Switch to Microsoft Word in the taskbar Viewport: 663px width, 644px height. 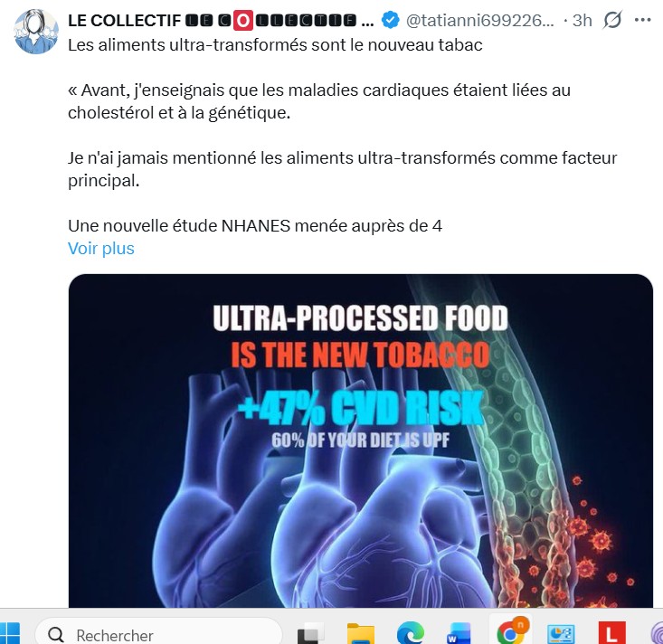tap(459, 634)
